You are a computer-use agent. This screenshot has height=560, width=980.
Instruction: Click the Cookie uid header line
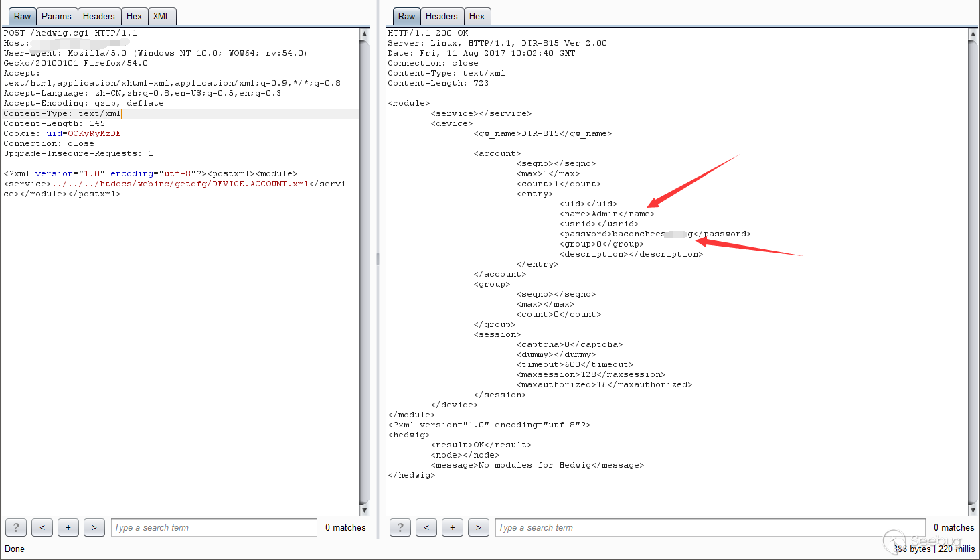[62, 133]
